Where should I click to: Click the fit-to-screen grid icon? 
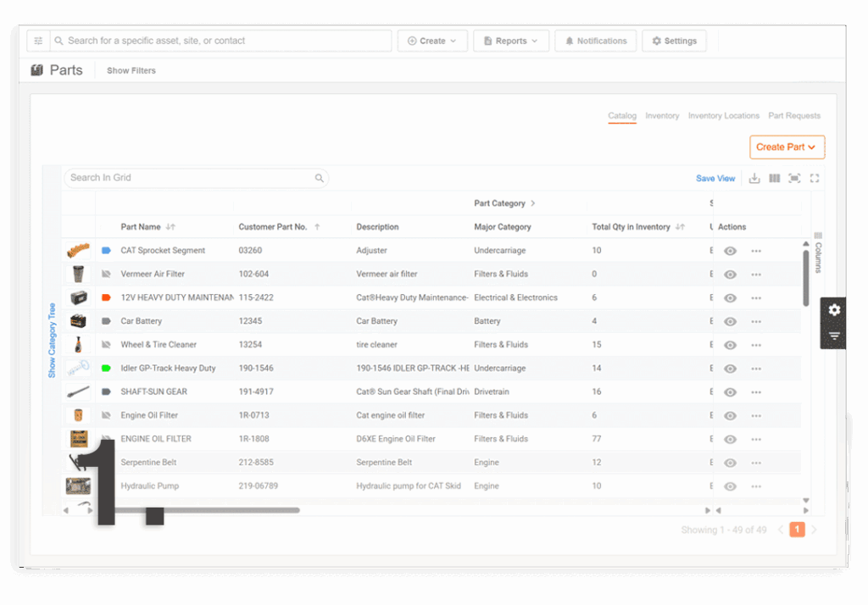[794, 178]
